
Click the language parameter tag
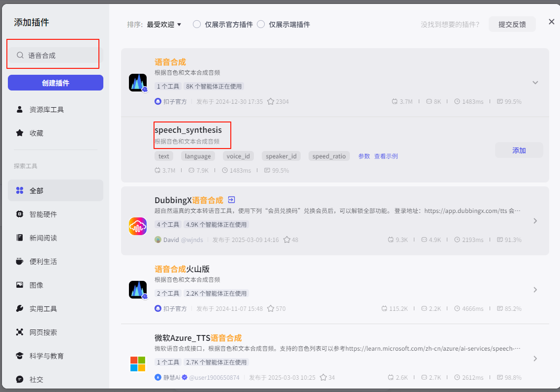198,156
